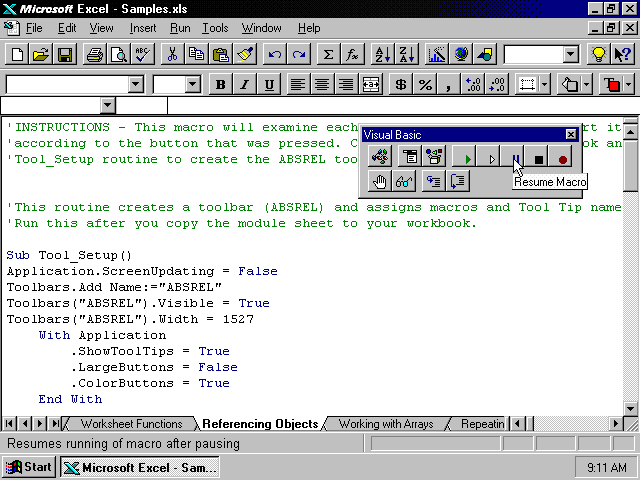Open Object Browser in Visual Basic toolbar
640x480 pixels.
click(433, 157)
